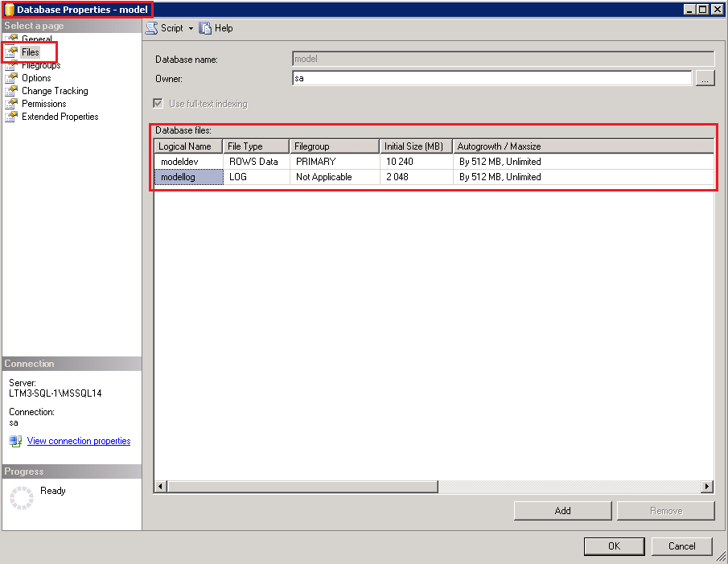Cancel the Database Properties dialog
Screen dimensions: 728x564
coord(681,546)
